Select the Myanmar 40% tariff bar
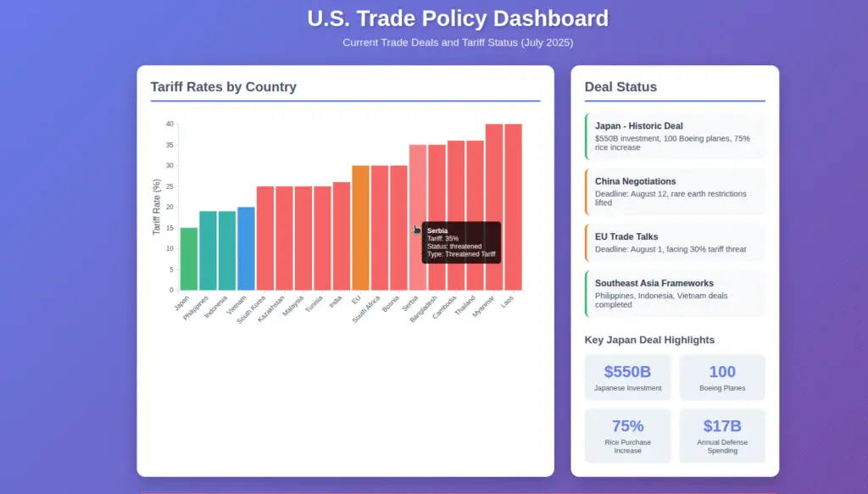The image size is (868, 494). point(494,208)
